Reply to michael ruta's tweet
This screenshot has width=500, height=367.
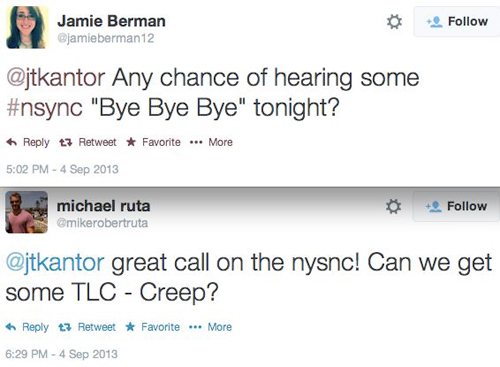[x=27, y=327]
